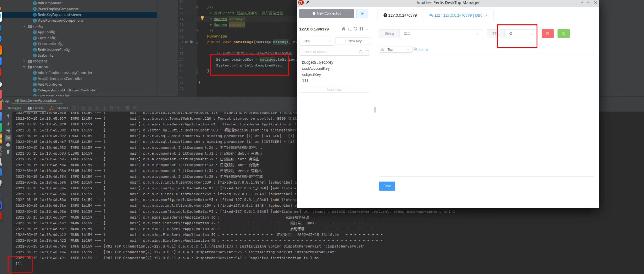Collapse the config folder in project tree
Screen dimensions: 644x274
[24, 26]
